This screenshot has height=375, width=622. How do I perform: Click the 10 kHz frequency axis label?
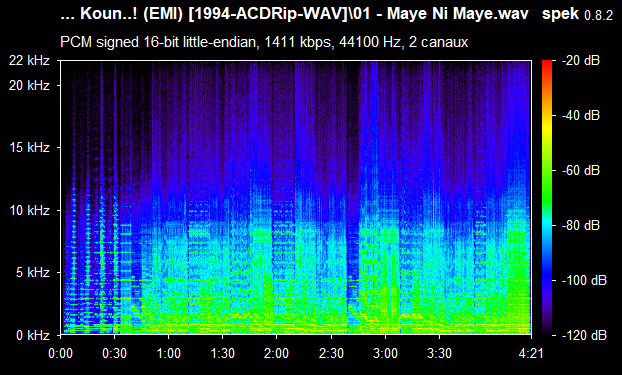[30, 210]
